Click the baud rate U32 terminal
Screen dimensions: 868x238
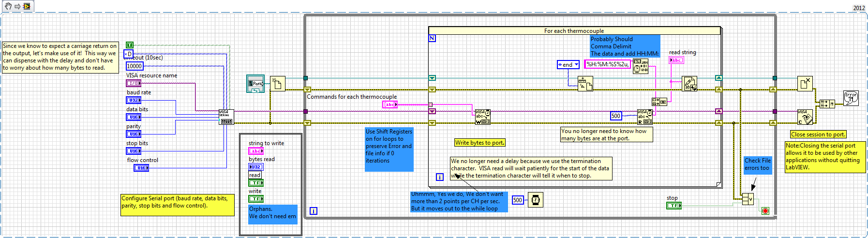coord(134,100)
